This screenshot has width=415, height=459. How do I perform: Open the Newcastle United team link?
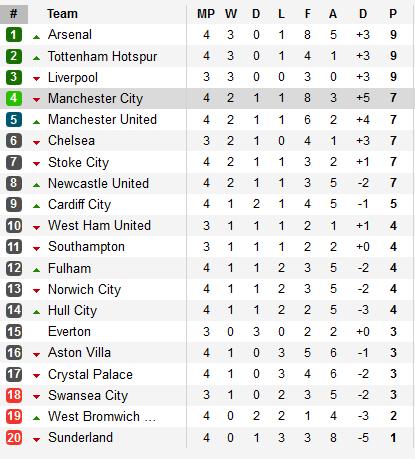[98, 183]
